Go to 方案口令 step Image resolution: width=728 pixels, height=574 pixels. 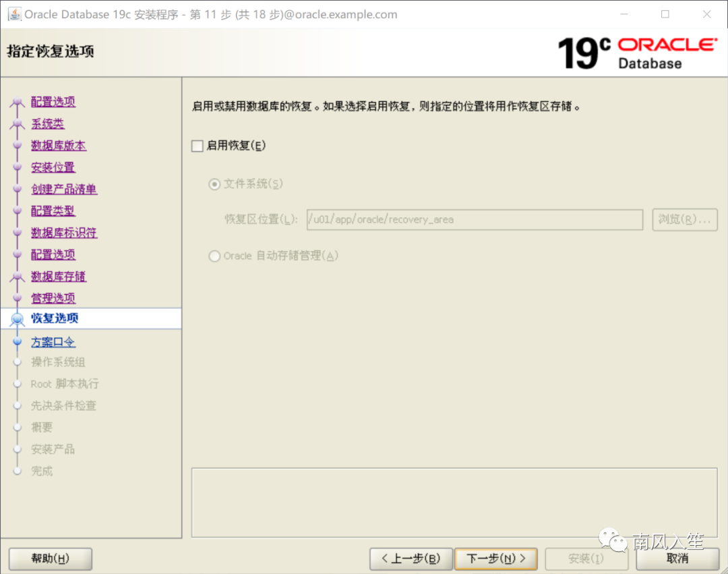click(53, 342)
